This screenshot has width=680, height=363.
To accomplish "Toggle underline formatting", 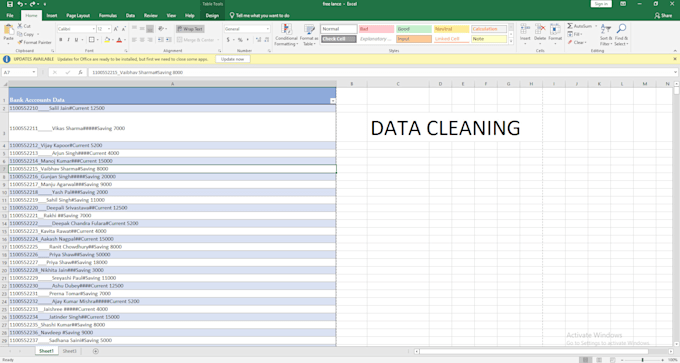I will click(x=76, y=40).
